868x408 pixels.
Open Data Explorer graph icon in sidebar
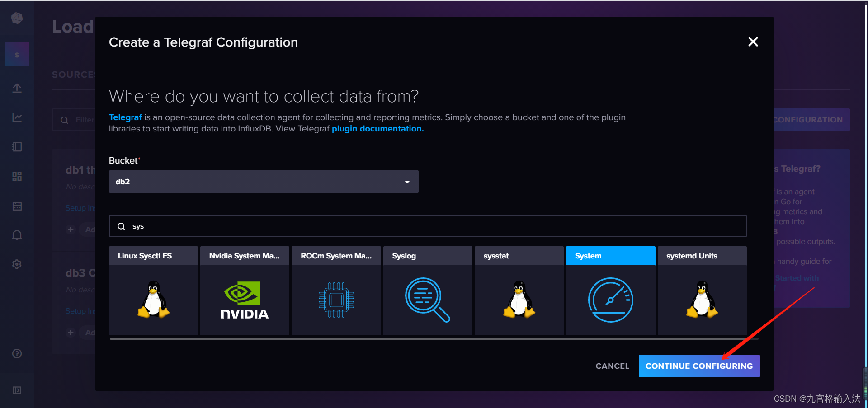pos(17,117)
